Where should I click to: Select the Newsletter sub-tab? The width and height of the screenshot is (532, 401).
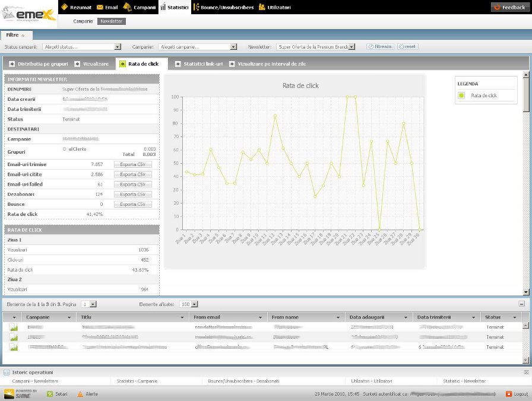pos(111,21)
